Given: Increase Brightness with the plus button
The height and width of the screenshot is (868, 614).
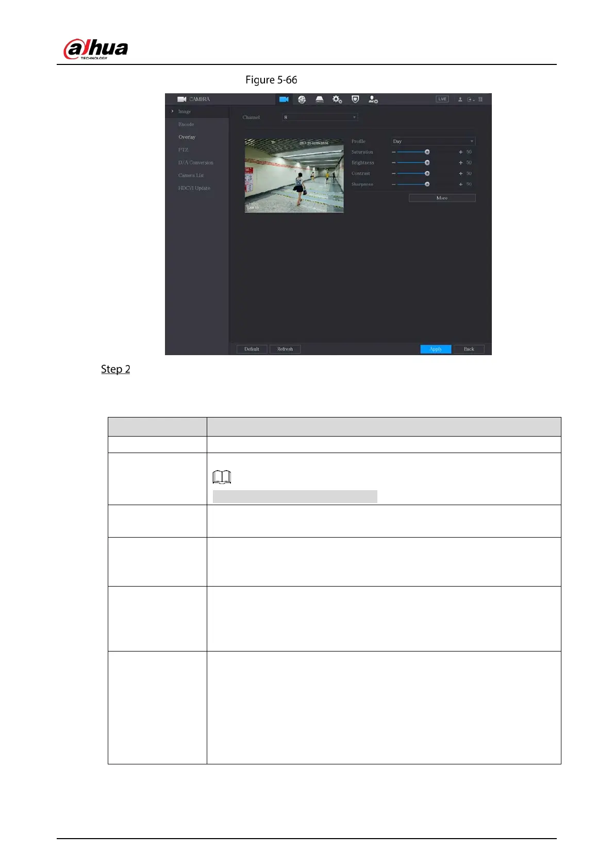Looking at the screenshot, I should click(461, 163).
